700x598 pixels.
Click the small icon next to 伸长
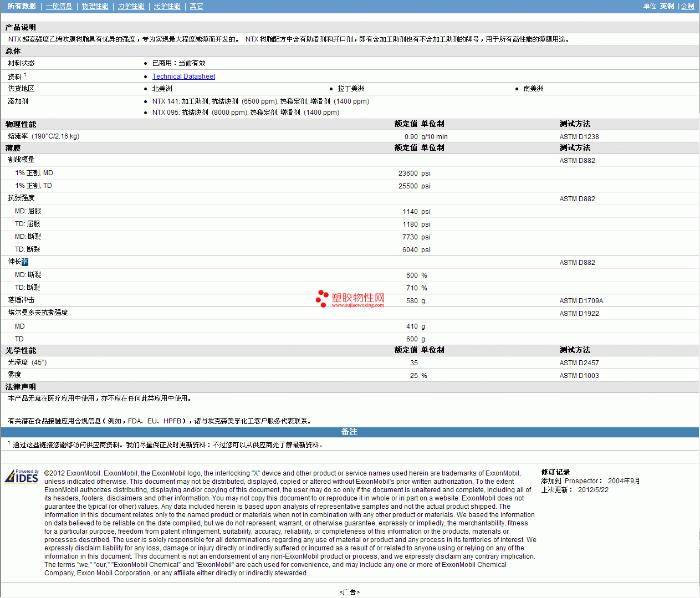tap(25, 262)
